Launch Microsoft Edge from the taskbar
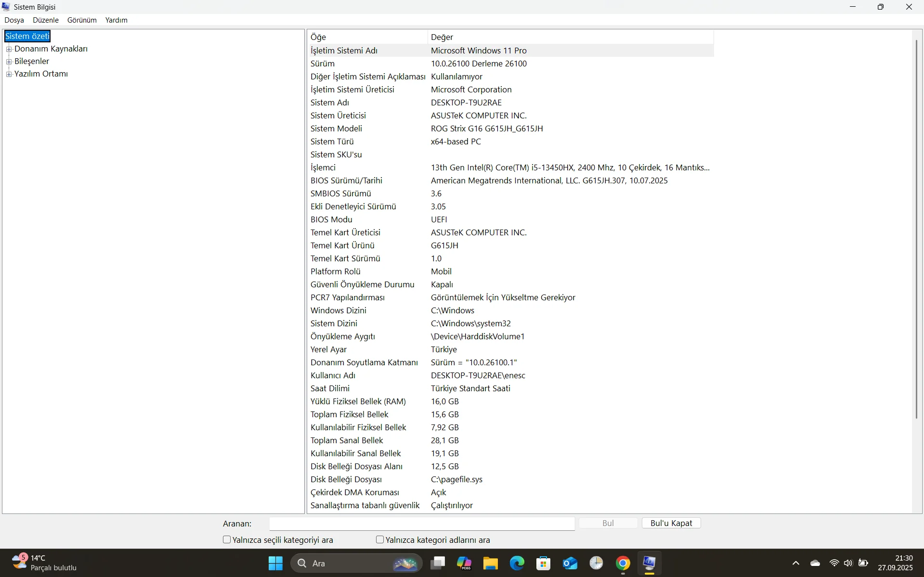The image size is (924, 577). (517, 563)
